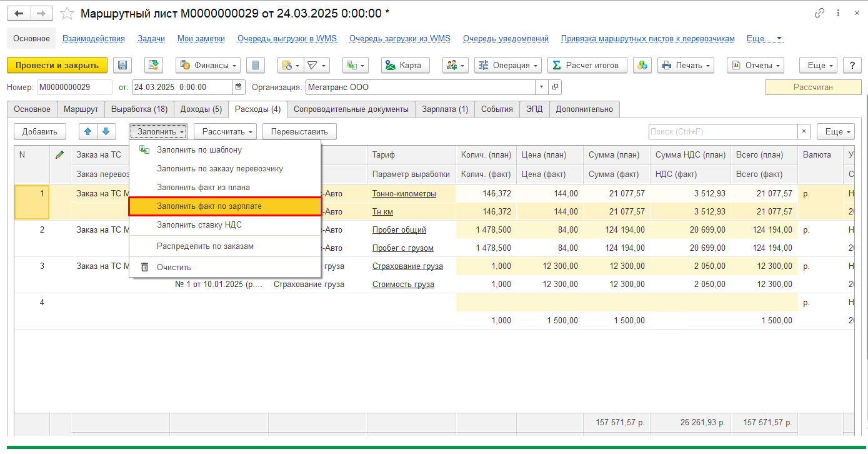Mark page as favorite with star icon
The height and width of the screenshot is (454, 868).
click(x=67, y=13)
